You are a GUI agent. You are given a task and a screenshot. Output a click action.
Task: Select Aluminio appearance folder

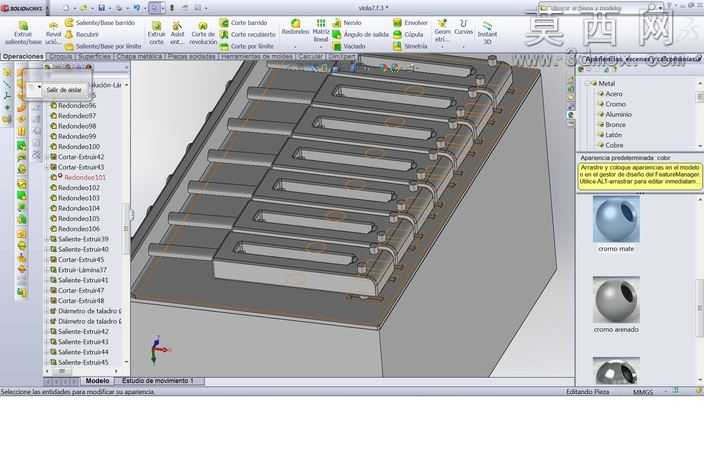pyautogui.click(x=614, y=114)
